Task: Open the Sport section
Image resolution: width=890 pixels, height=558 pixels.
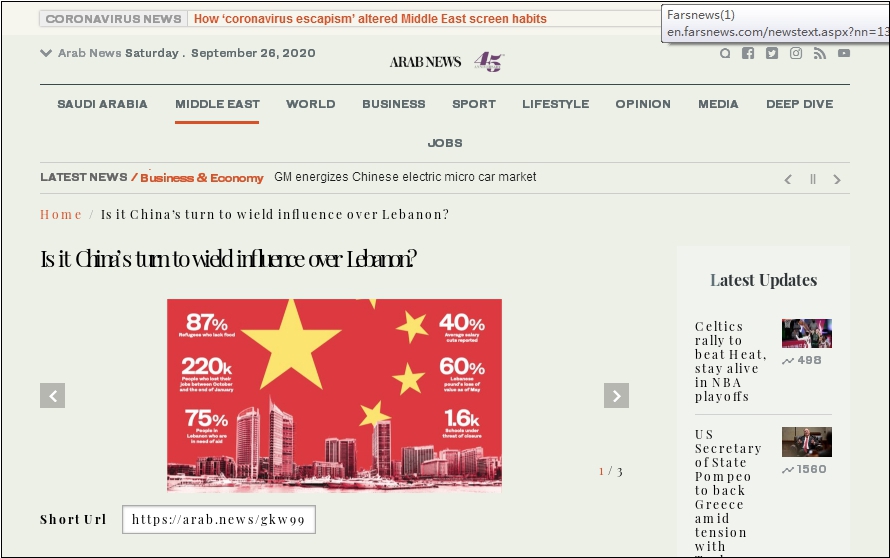Action: tap(474, 104)
